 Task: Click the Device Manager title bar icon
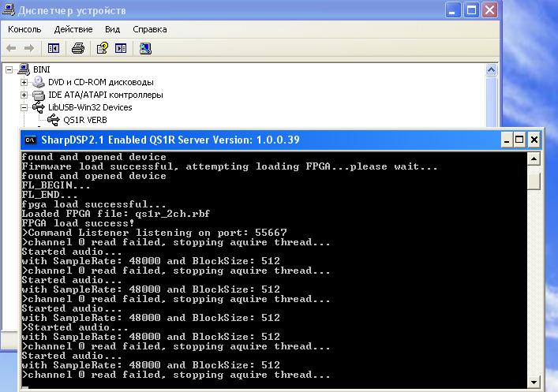[x=9, y=9]
